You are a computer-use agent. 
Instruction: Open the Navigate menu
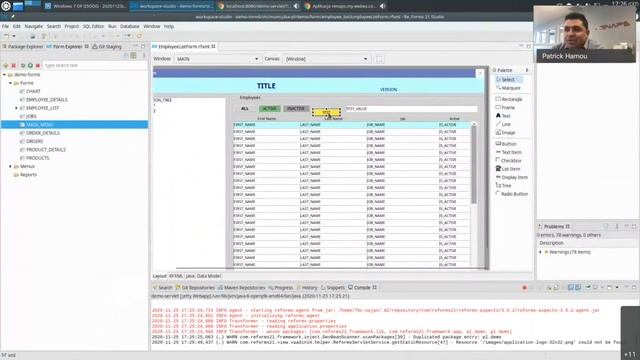pos(33,26)
